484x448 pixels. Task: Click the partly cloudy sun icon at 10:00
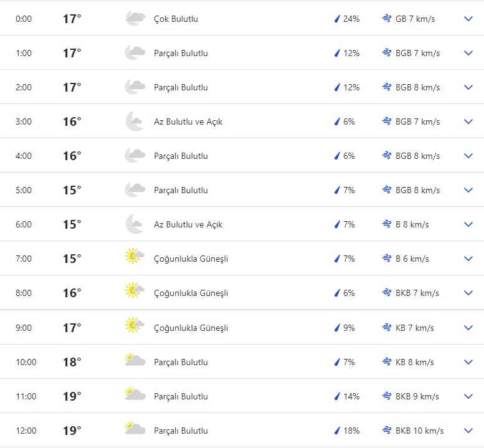[x=135, y=362]
